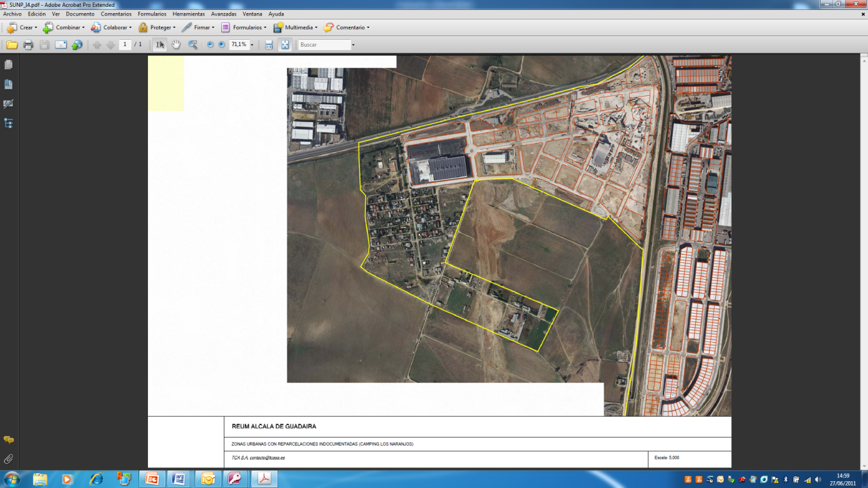
Task: Open the Documento menu
Action: click(80, 14)
